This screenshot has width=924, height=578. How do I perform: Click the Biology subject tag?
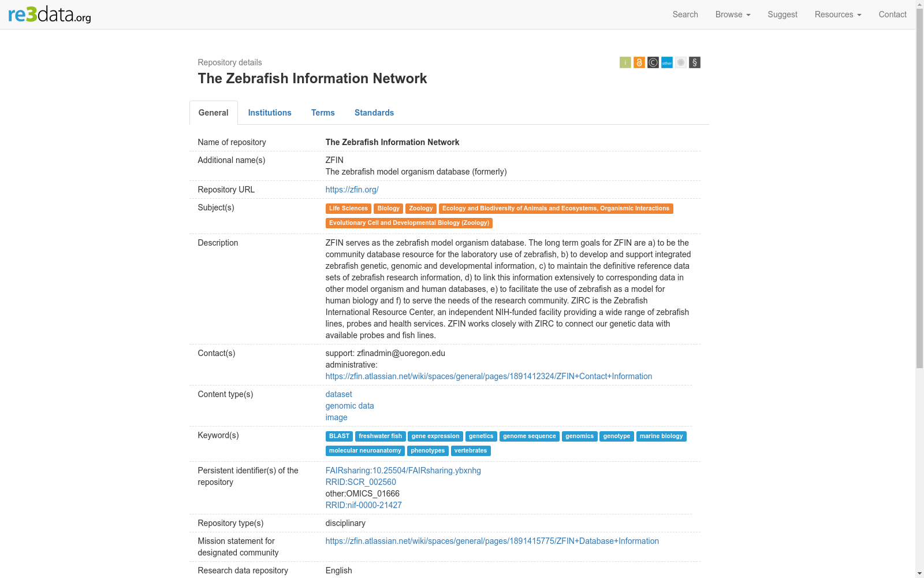tap(388, 209)
